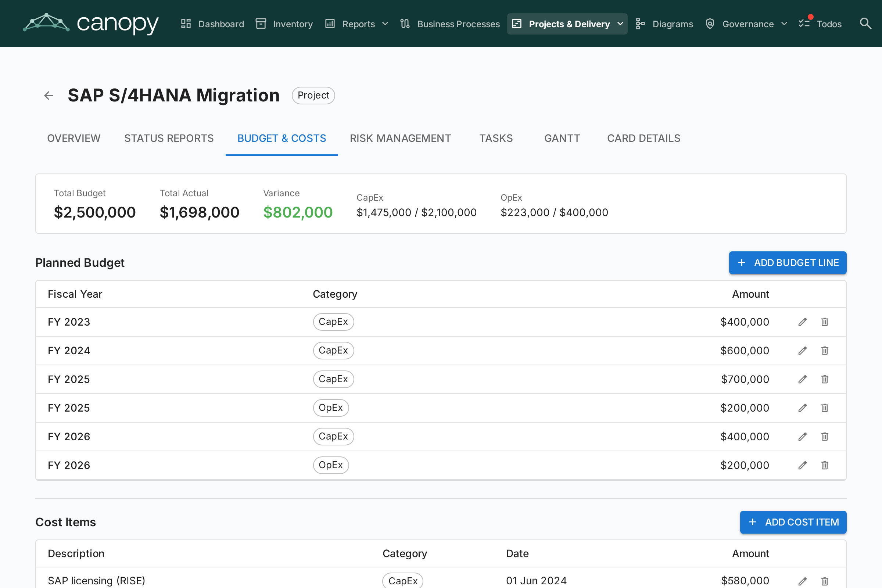The image size is (882, 588).
Task: Click the Date column header in Cost Items
Action: tap(517, 554)
